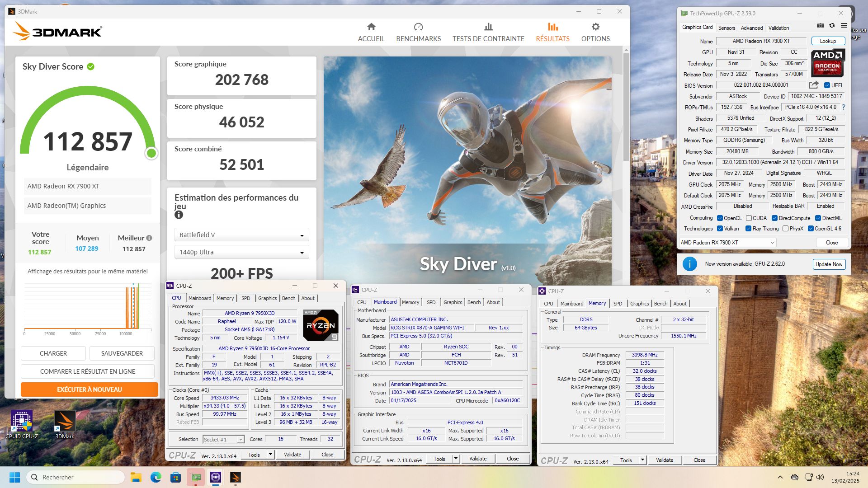
Task: Toggle DirectML checkbox
Action: coord(818,218)
